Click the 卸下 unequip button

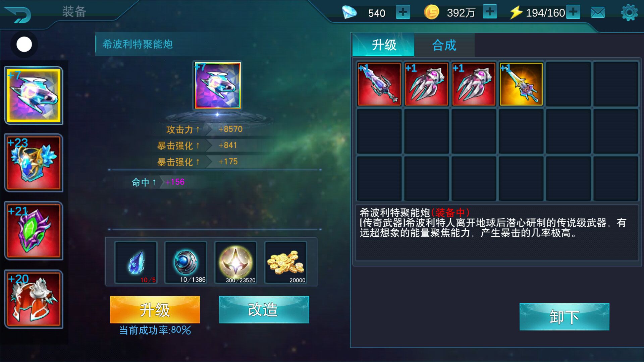[564, 317]
